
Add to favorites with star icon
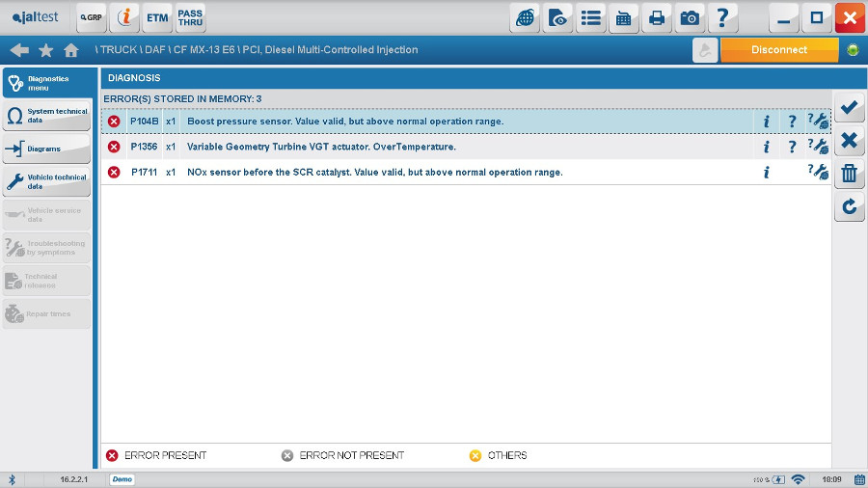click(46, 50)
